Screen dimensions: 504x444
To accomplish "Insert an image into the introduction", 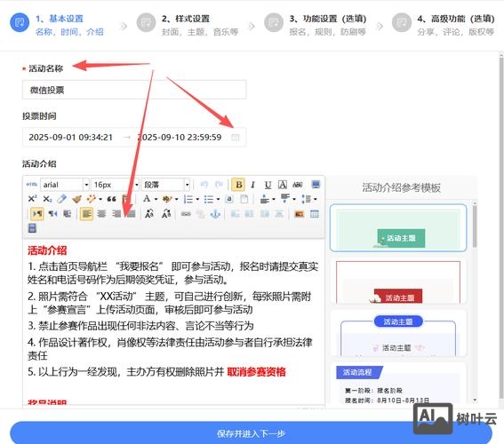I will click(x=300, y=214).
